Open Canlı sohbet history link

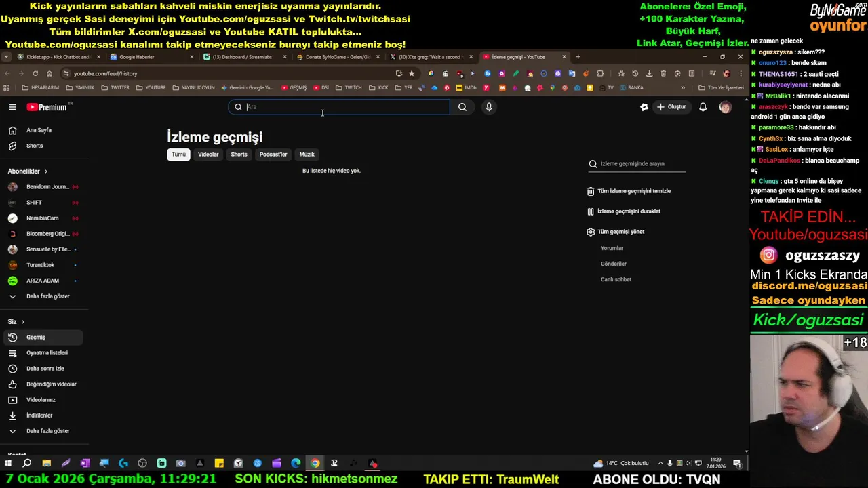[616, 279]
